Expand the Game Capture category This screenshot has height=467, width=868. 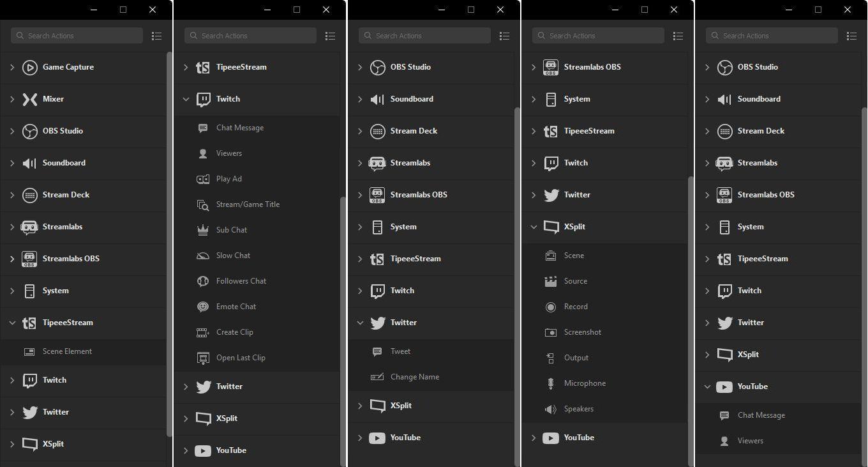coord(12,67)
